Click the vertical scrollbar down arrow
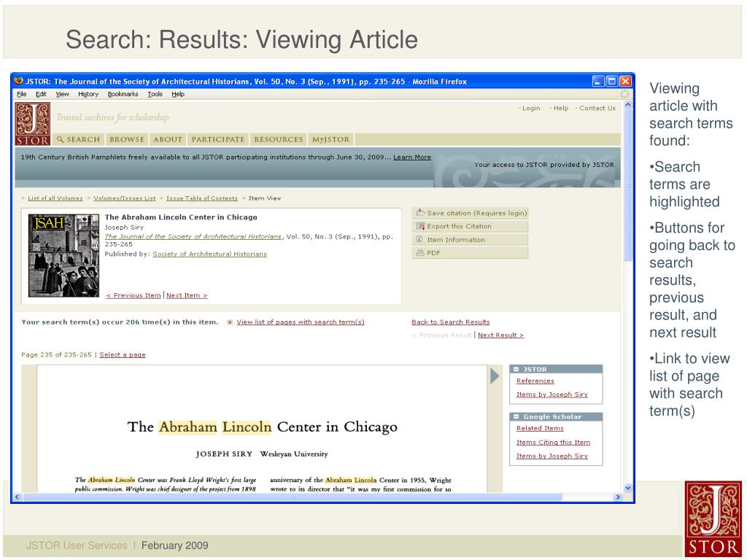747x560 pixels. 628,488
